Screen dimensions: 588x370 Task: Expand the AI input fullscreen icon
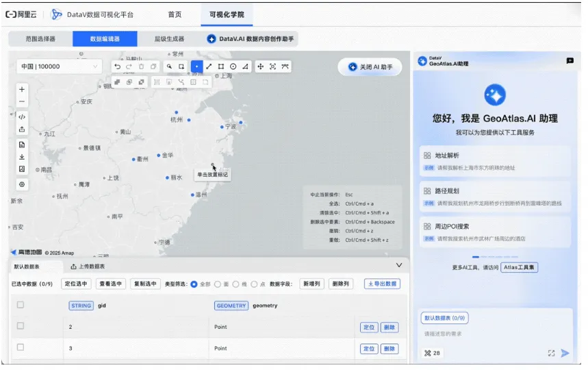pos(551,353)
